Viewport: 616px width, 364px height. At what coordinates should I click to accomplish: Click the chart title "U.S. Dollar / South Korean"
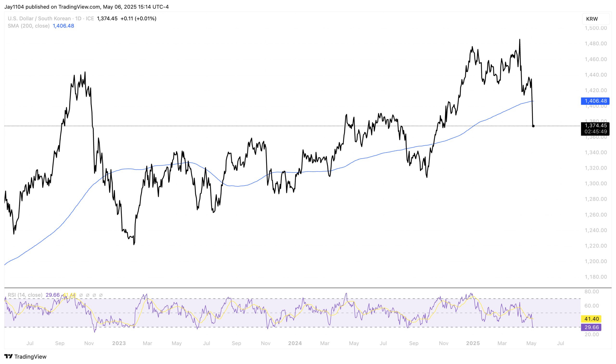39,19
